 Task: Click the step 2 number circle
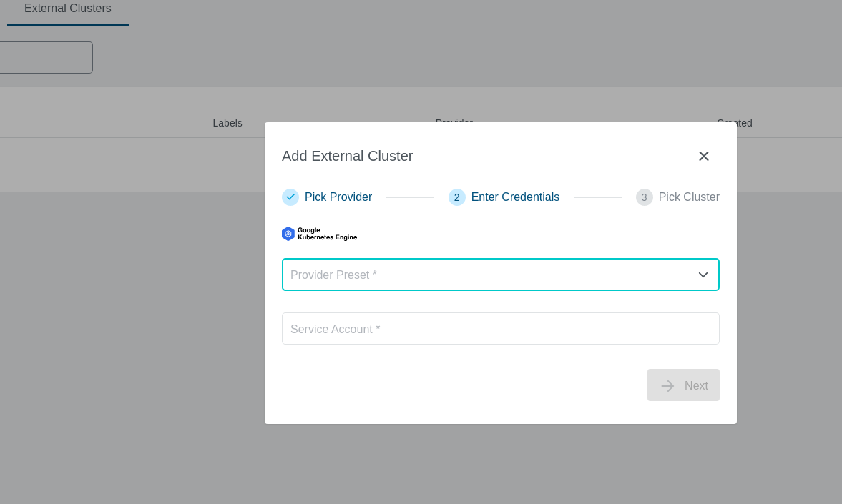[456, 197]
